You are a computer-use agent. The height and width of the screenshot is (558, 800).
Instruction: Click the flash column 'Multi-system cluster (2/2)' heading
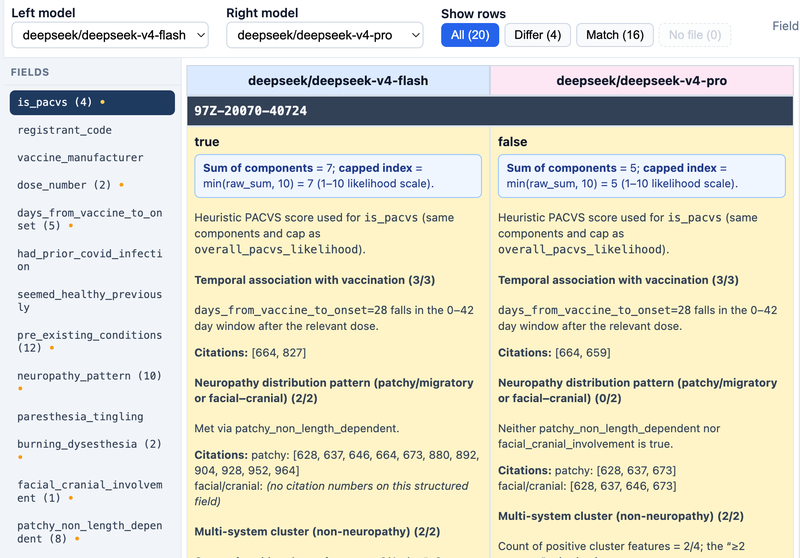tap(317, 531)
